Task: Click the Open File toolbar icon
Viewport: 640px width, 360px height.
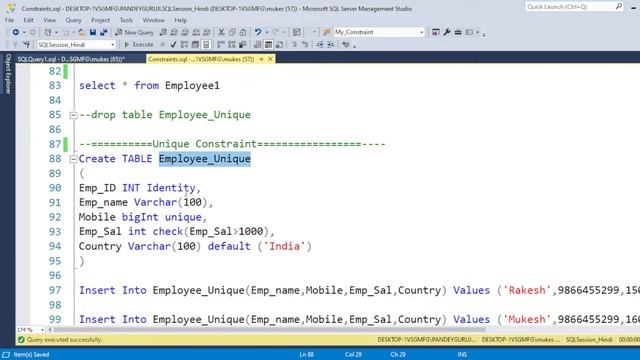Action: click(x=82, y=32)
